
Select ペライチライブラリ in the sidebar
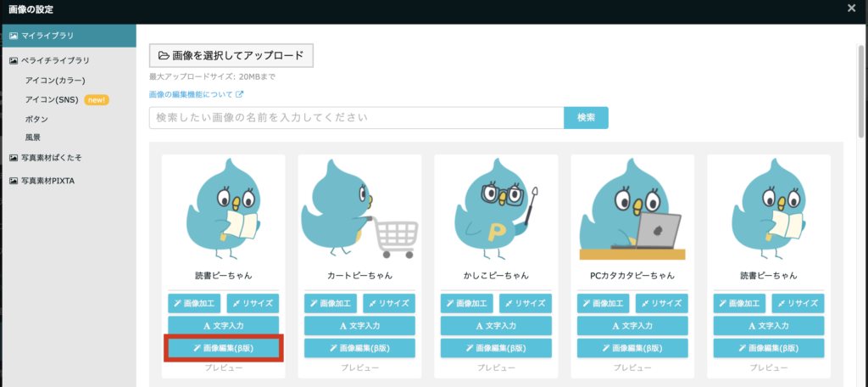[55, 60]
